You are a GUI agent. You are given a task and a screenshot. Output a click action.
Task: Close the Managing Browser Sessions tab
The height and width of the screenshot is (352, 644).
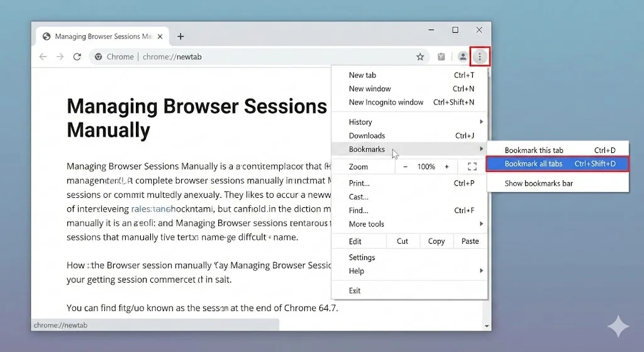click(160, 37)
